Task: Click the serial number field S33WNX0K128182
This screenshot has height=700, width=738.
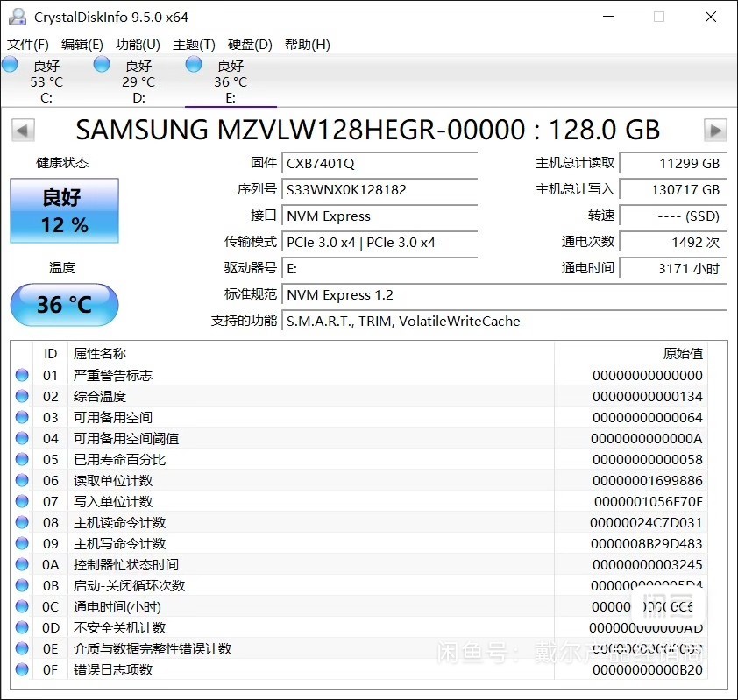Action: pos(380,189)
